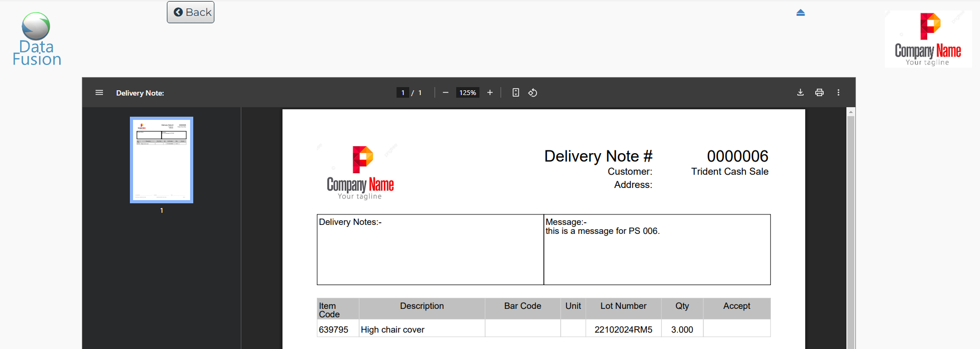
Task: Click the scrollbar up arrow
Action: (851, 112)
